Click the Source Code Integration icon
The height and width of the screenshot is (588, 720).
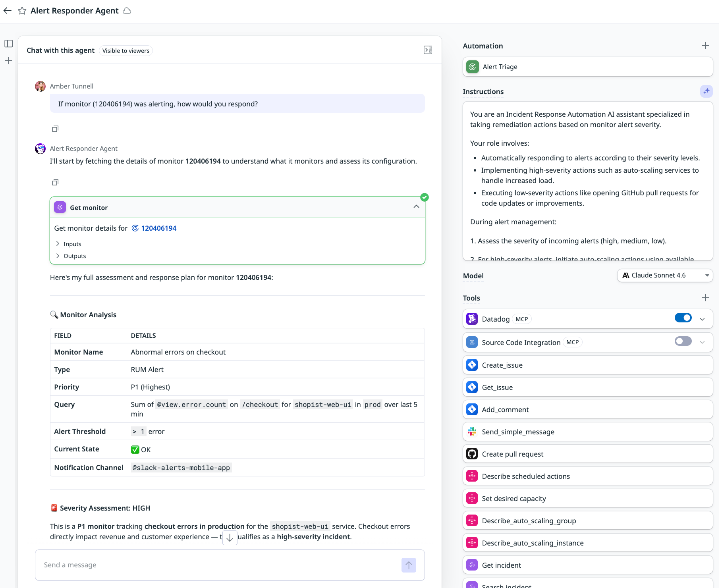click(x=472, y=342)
